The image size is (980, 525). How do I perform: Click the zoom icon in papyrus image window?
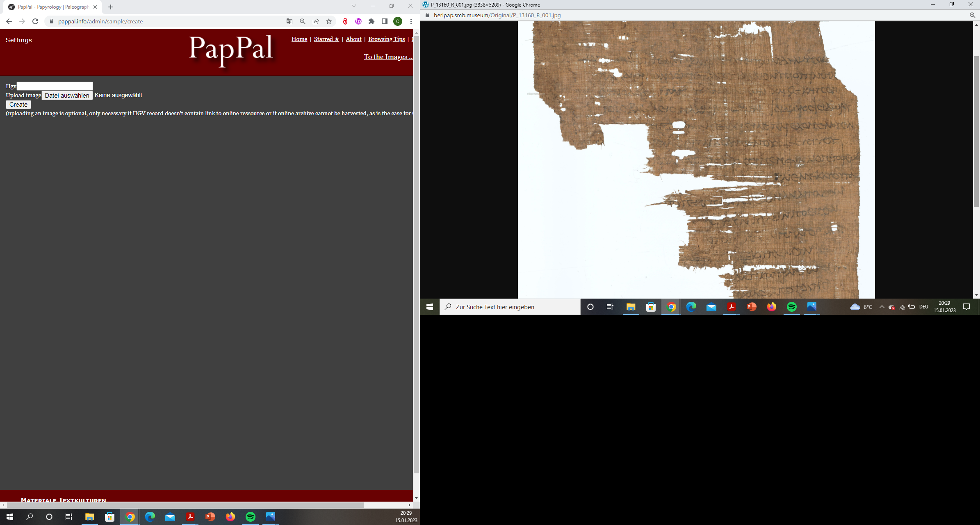(972, 15)
